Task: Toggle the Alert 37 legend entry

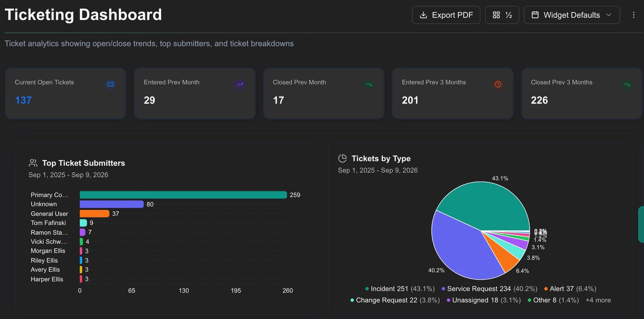Action: [570, 289]
